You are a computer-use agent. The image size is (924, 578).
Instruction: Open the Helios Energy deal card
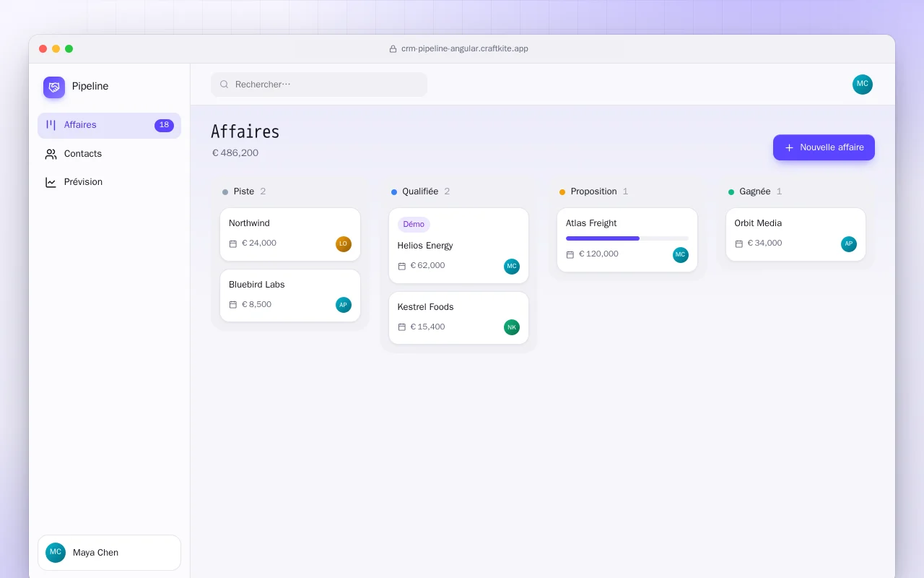[x=458, y=246]
